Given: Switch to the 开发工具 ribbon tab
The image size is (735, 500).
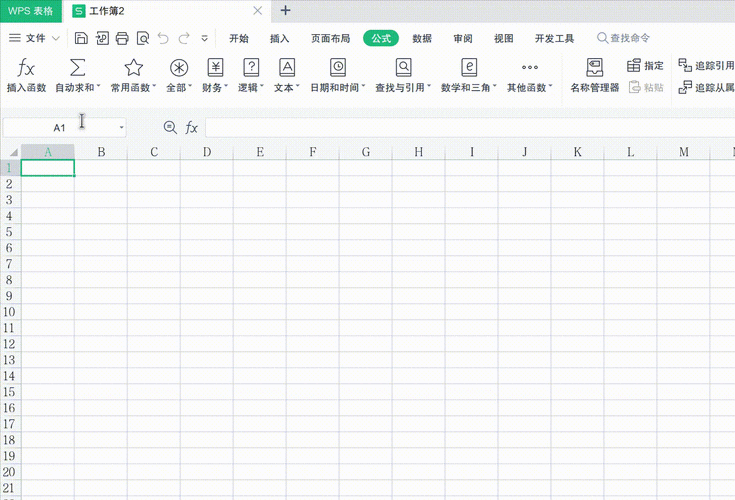Looking at the screenshot, I should tap(555, 38).
